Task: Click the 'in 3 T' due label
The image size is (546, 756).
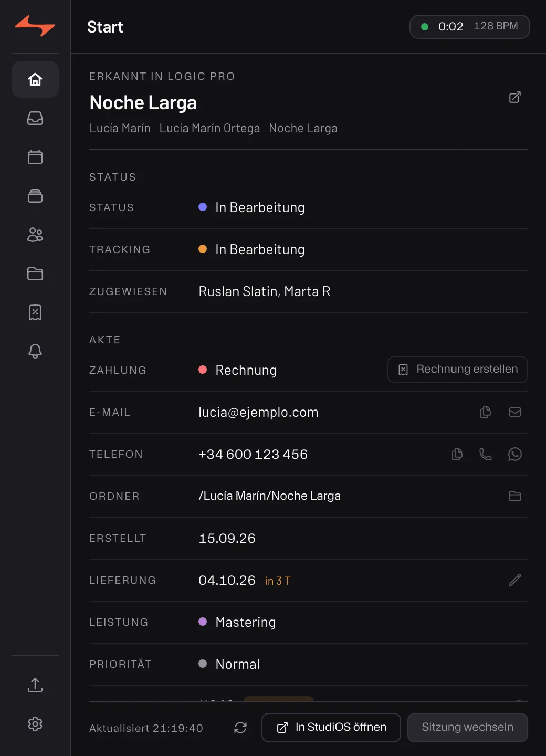Action: (x=278, y=581)
